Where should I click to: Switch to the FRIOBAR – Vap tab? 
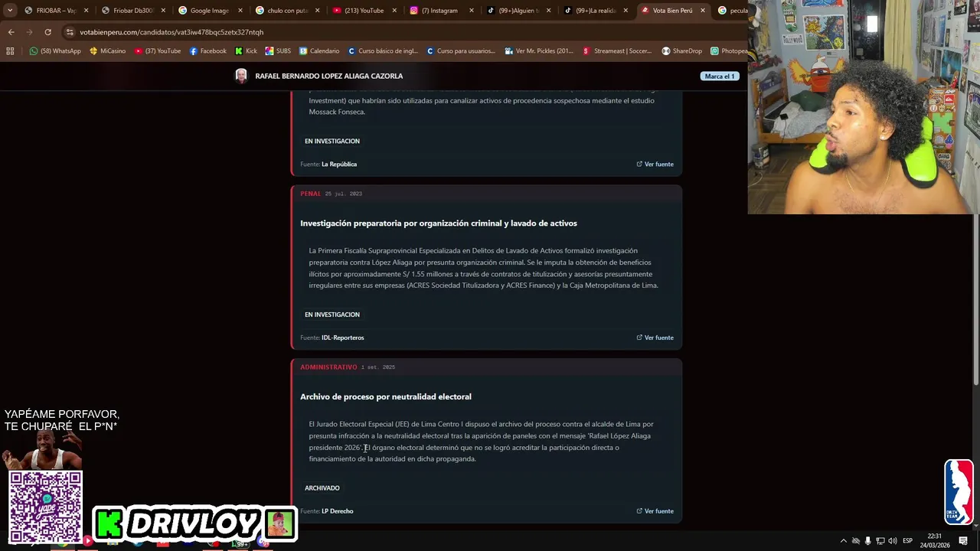[x=55, y=11]
